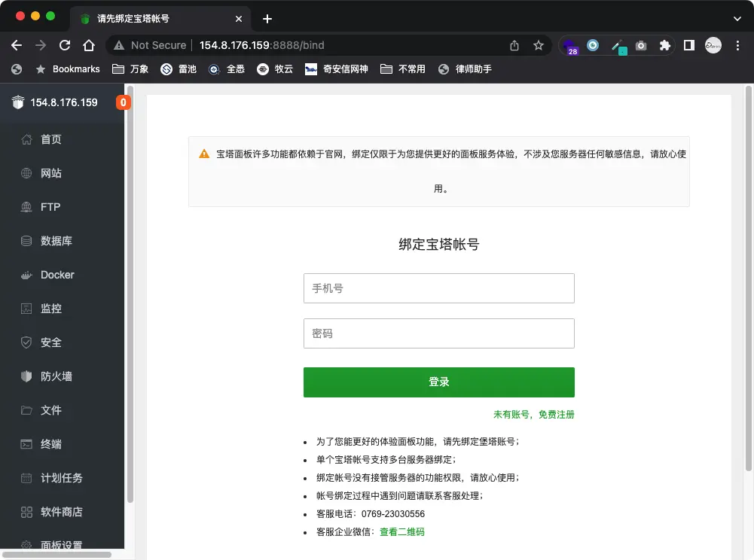Click the share icon in address bar
Image resolution: width=754 pixels, height=560 pixels.
(x=514, y=45)
